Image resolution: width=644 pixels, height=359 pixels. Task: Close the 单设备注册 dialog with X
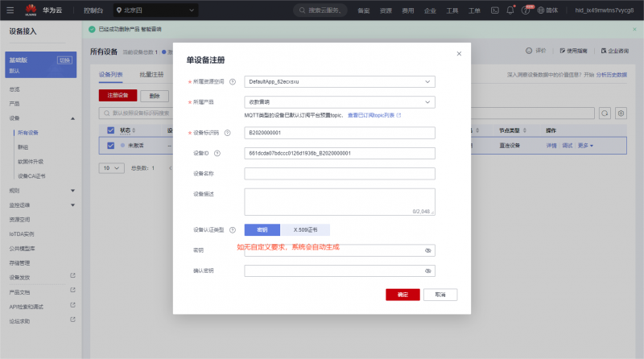click(x=459, y=55)
